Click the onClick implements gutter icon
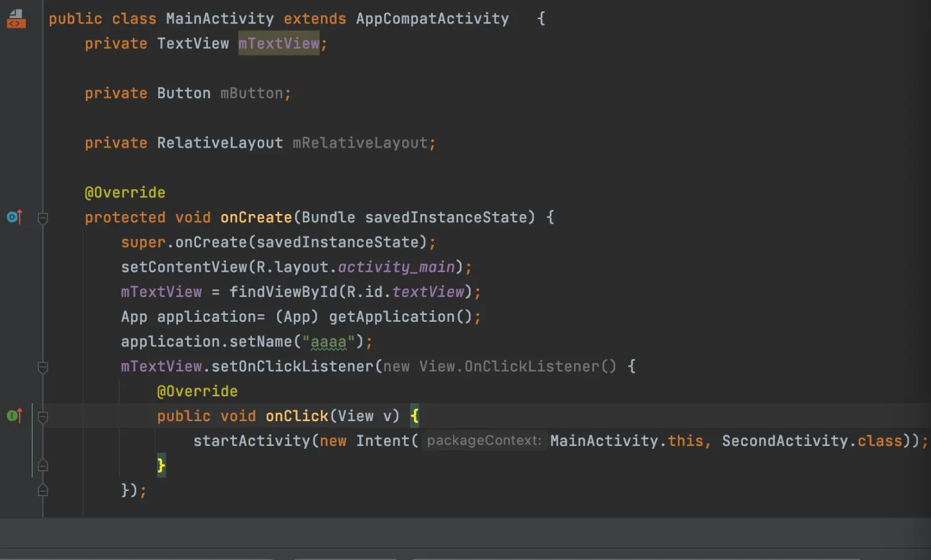This screenshot has height=560, width=931. pos(14,416)
